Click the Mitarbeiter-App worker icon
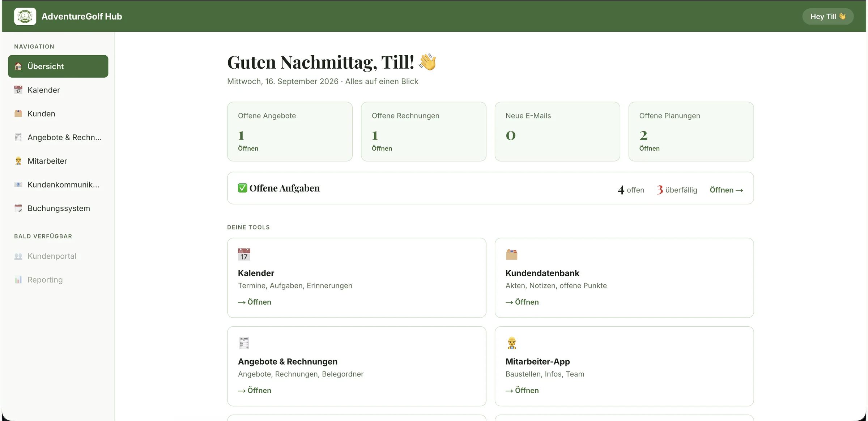This screenshot has width=868, height=421. [511, 343]
